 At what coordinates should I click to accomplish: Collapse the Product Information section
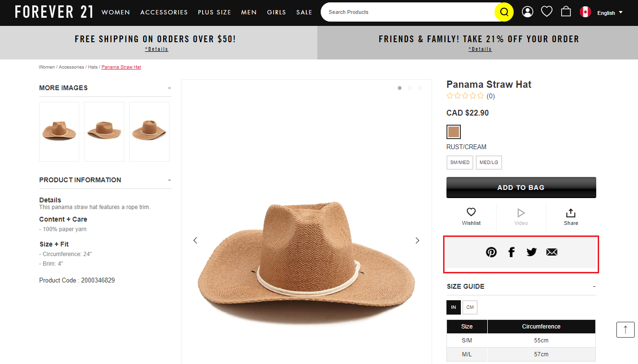[169, 180]
